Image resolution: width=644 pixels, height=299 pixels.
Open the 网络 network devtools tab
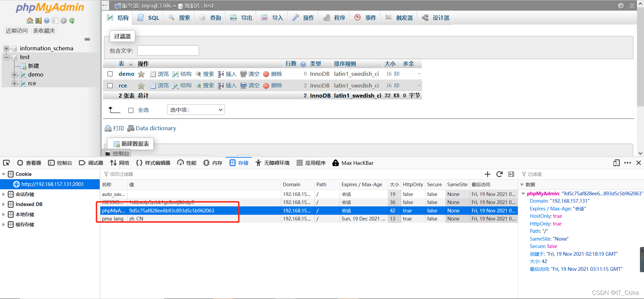coord(119,163)
